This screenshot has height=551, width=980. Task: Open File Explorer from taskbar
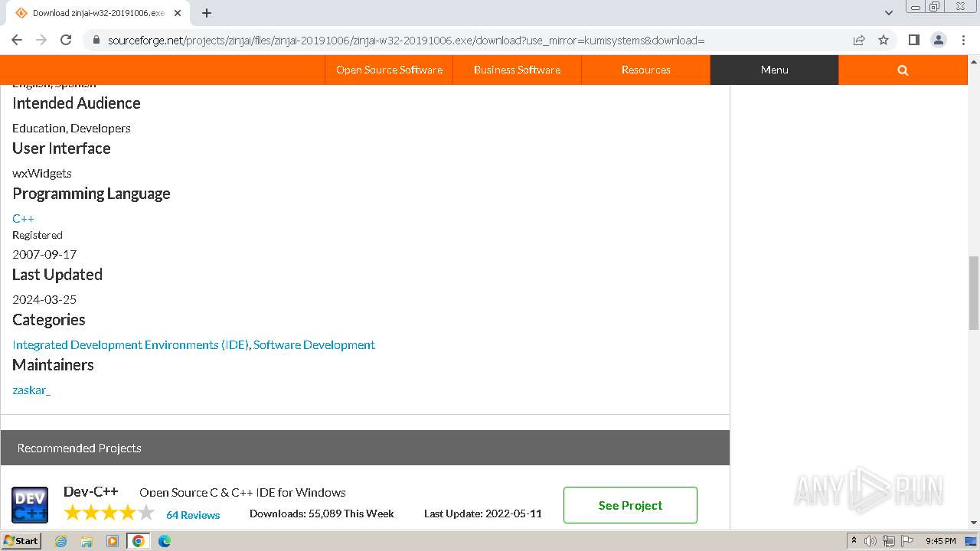click(87, 541)
